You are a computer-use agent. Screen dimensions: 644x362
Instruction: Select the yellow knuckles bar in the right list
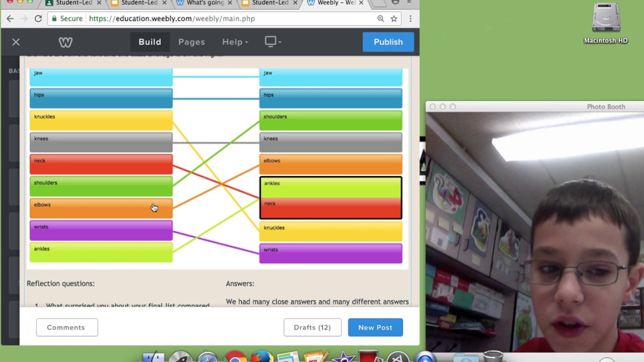pos(331,231)
